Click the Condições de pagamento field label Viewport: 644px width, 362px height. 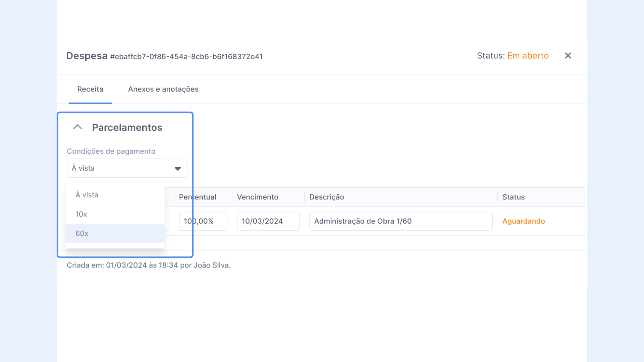click(111, 151)
